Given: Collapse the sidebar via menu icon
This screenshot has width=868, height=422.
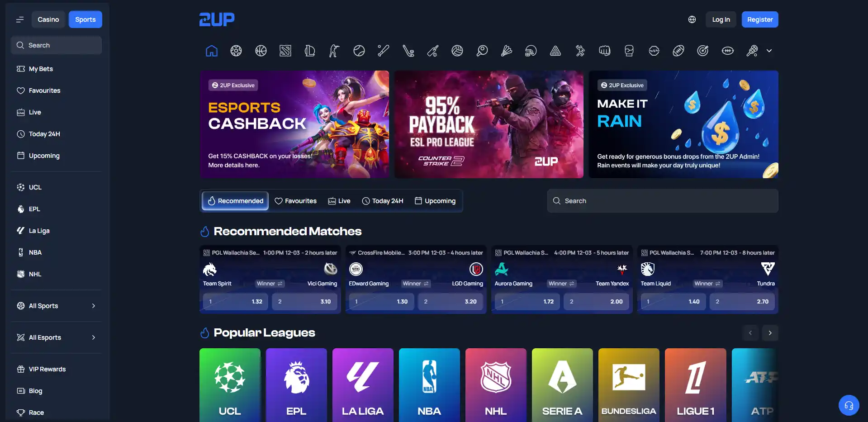Looking at the screenshot, I should click(x=20, y=19).
